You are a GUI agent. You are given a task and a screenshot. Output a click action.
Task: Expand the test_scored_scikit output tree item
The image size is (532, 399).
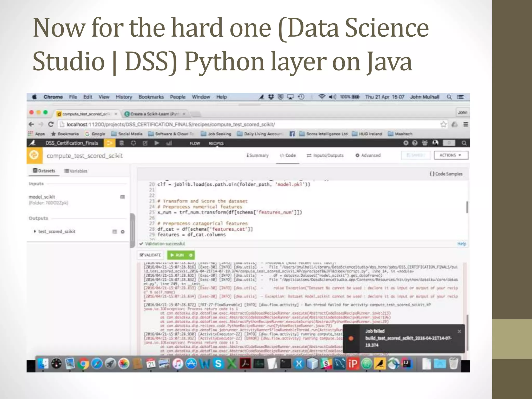tap(35, 231)
